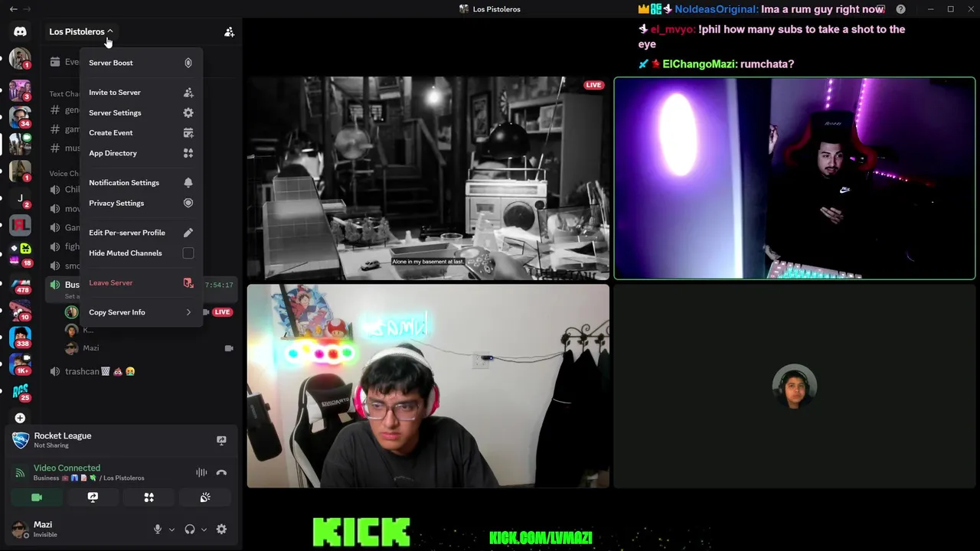Click the LIVE badge in voice channel list
This screenshot has height=551, width=980.
pyautogui.click(x=222, y=312)
